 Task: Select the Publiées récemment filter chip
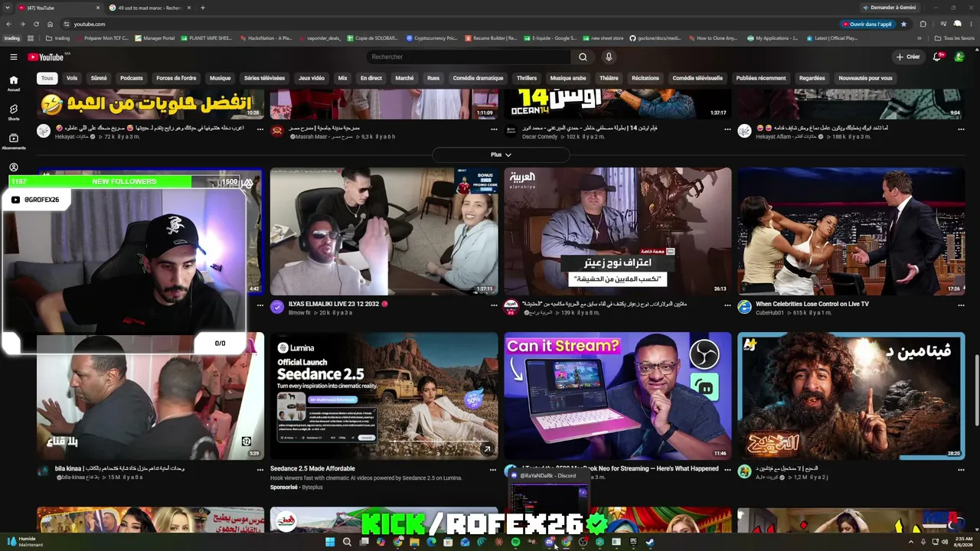[x=761, y=78]
